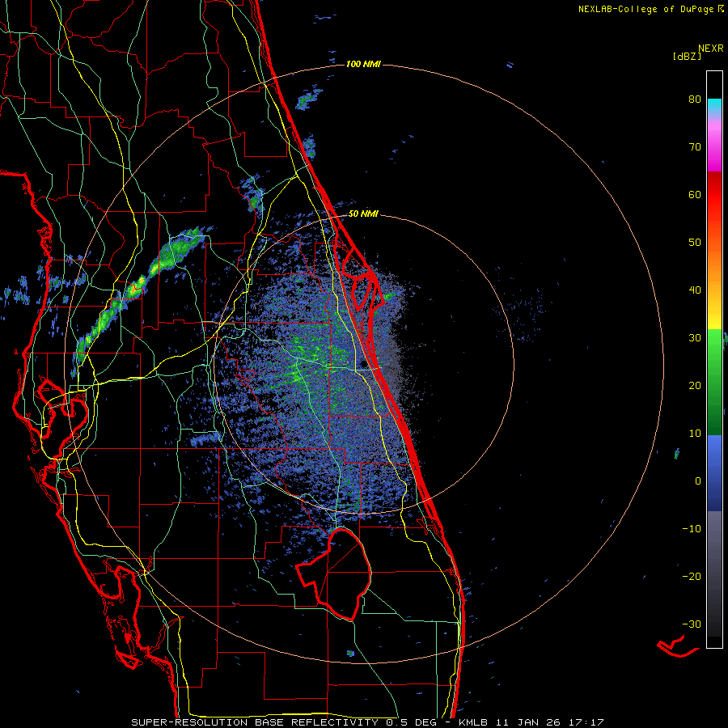Click the [dBZ] units label
This screenshot has width=728, height=728.
687,56
